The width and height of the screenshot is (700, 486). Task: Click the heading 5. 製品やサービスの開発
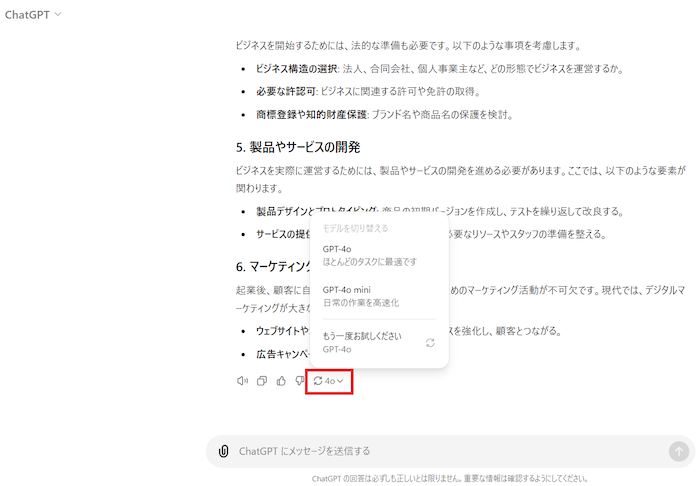click(297, 147)
